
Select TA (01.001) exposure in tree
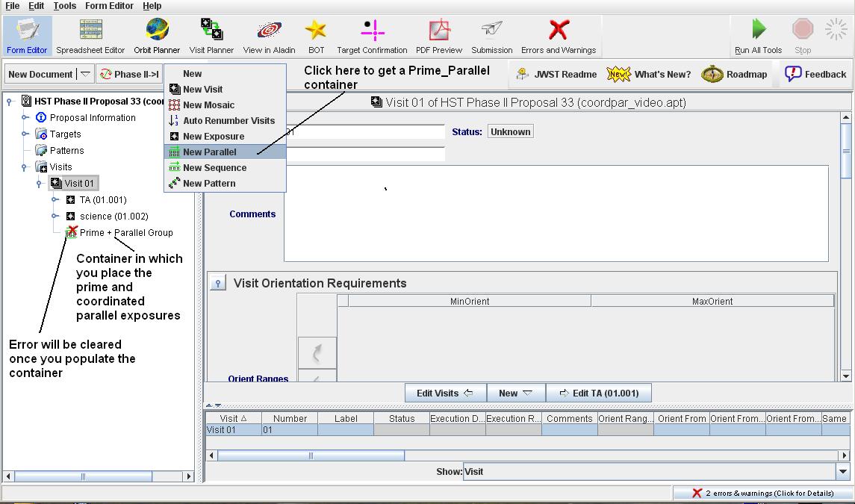103,199
